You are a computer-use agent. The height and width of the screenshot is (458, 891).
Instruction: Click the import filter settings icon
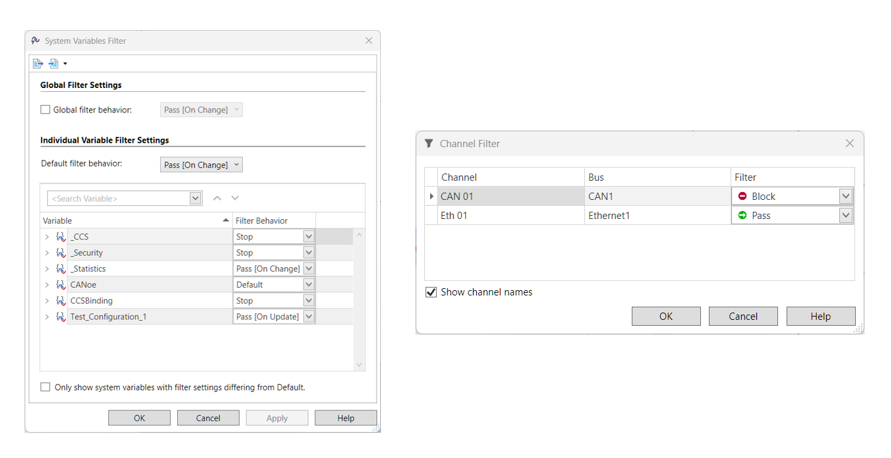point(53,64)
